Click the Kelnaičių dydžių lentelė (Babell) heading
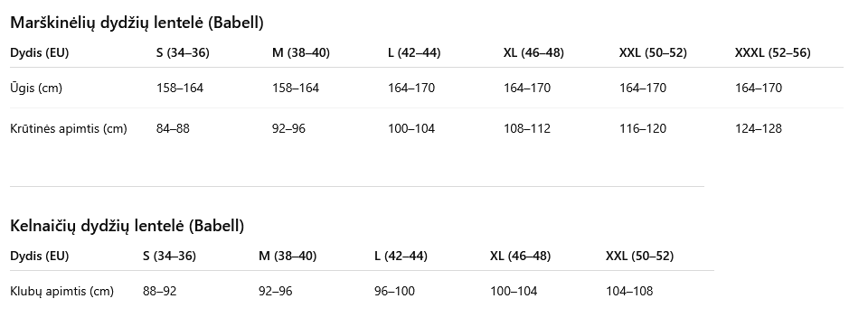868x336 pixels. (127, 226)
